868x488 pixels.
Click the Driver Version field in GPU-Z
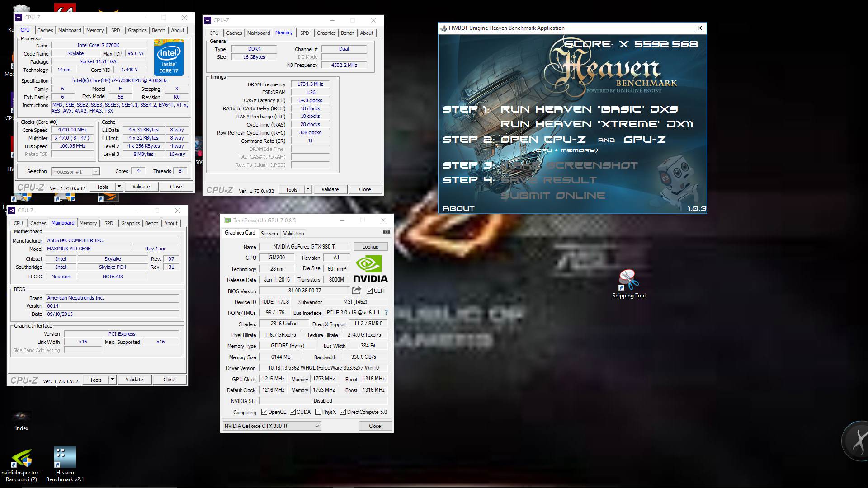[323, 368]
